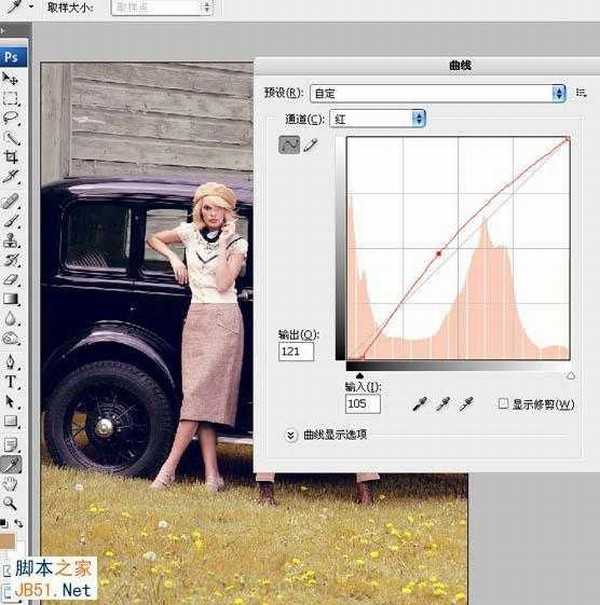600x605 pixels.
Task: Pick the black point eyedropper in Curves
Action: (422, 404)
